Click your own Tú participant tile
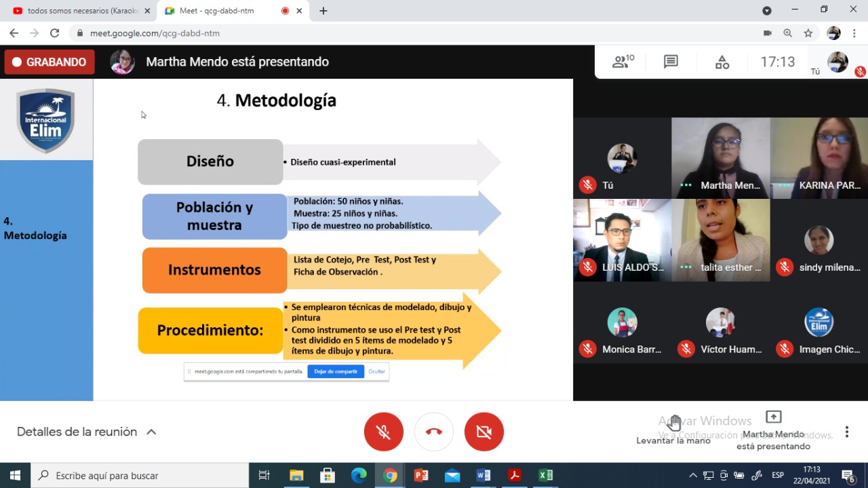The height and width of the screenshot is (488, 868). coord(623,158)
